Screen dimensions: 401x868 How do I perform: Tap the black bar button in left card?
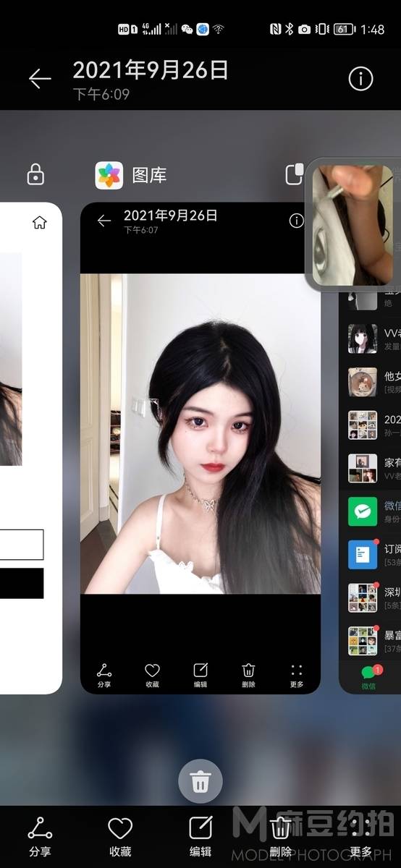point(22,583)
